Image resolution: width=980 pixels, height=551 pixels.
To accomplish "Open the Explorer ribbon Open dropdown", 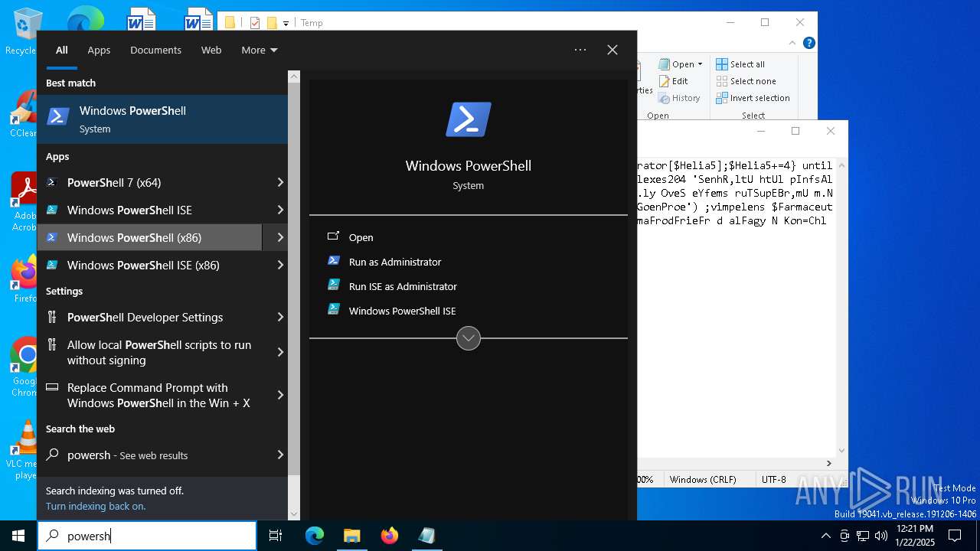I will [x=680, y=64].
